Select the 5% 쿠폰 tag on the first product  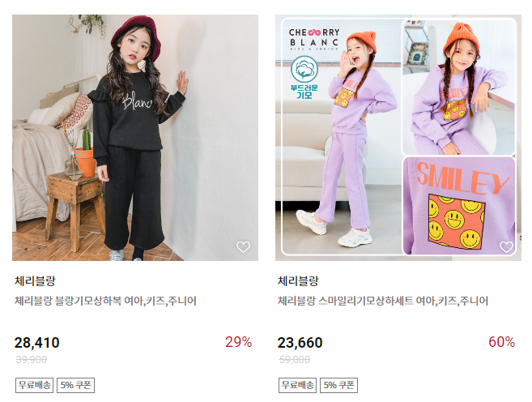click(x=75, y=385)
